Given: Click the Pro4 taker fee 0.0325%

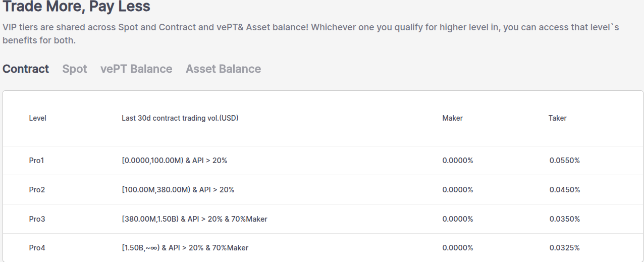Looking at the screenshot, I should pos(564,248).
